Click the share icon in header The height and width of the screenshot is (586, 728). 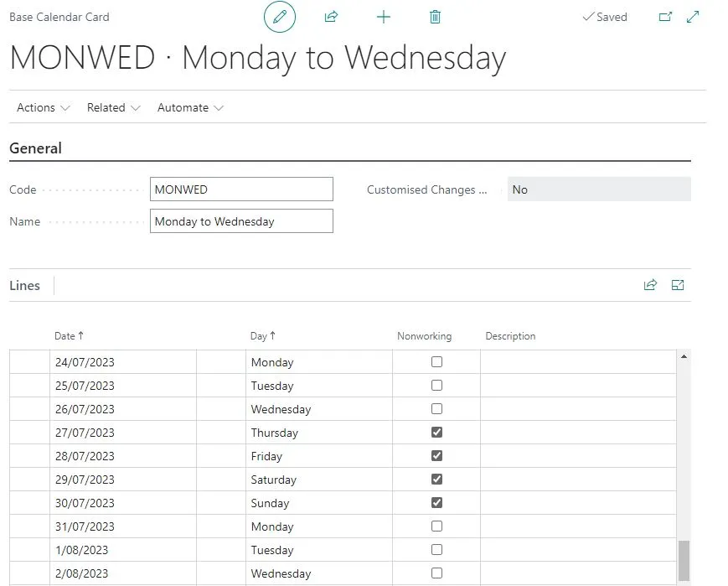click(331, 18)
